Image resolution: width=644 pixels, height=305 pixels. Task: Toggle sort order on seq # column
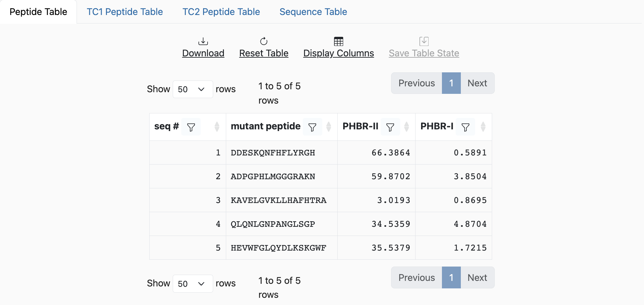(217, 127)
